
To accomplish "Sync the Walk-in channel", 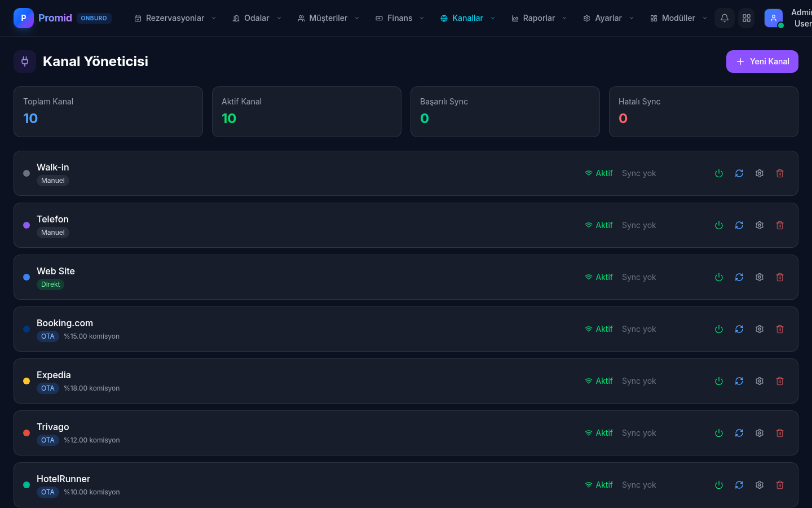I will [739, 173].
